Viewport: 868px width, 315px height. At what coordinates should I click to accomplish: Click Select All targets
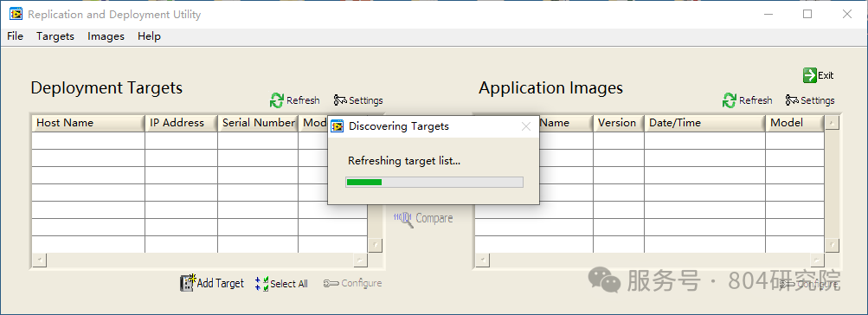click(x=281, y=284)
